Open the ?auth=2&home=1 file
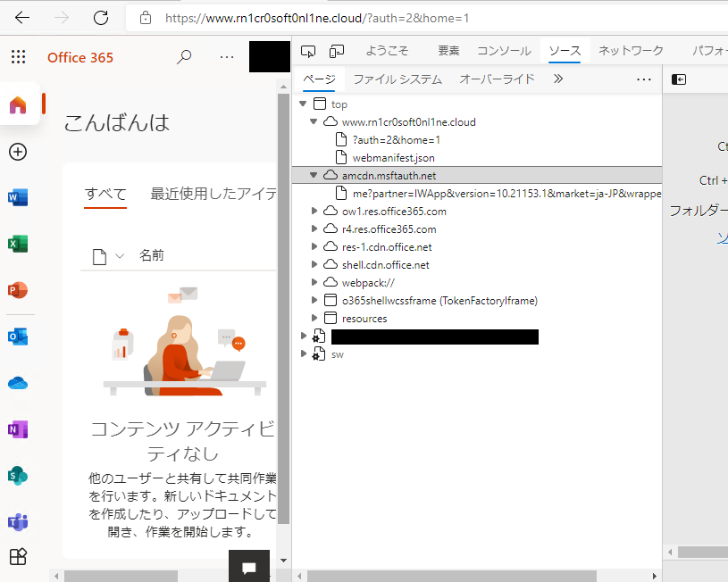The image size is (728, 582). [396, 140]
